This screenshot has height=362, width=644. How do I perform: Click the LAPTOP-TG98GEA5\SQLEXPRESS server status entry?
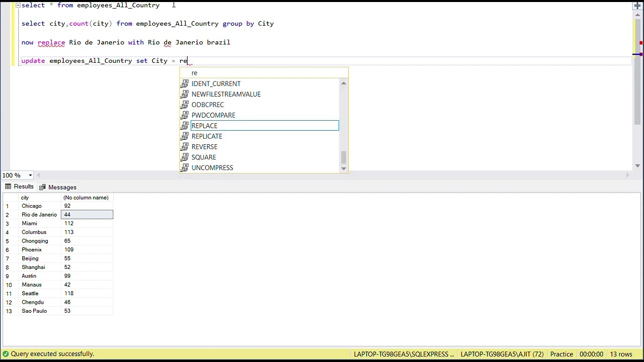pos(404,354)
